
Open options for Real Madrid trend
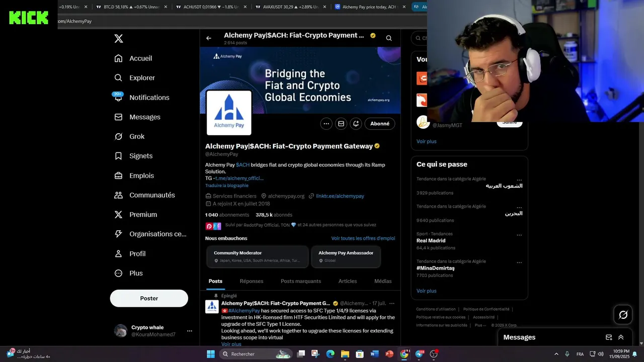519,235
